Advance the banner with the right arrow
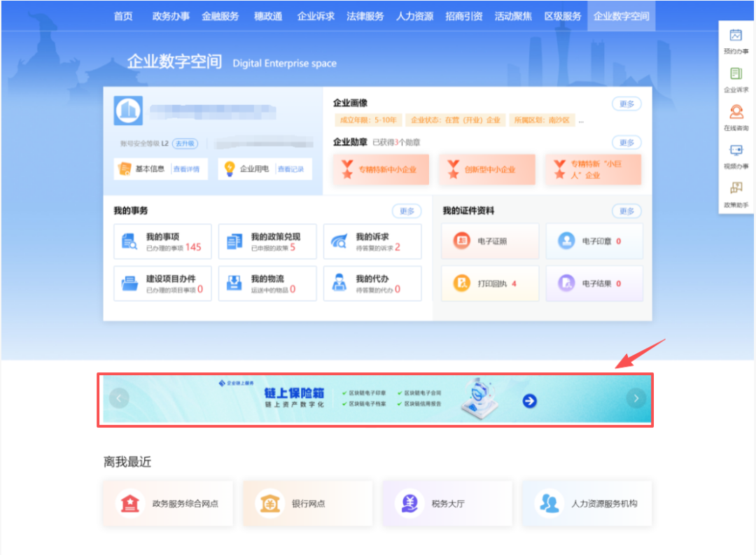The width and height of the screenshot is (756, 555). coord(636,398)
